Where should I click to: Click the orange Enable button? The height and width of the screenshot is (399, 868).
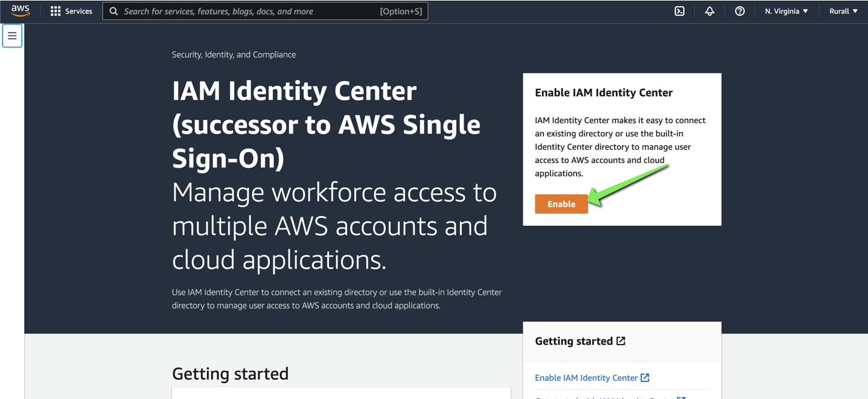point(561,204)
